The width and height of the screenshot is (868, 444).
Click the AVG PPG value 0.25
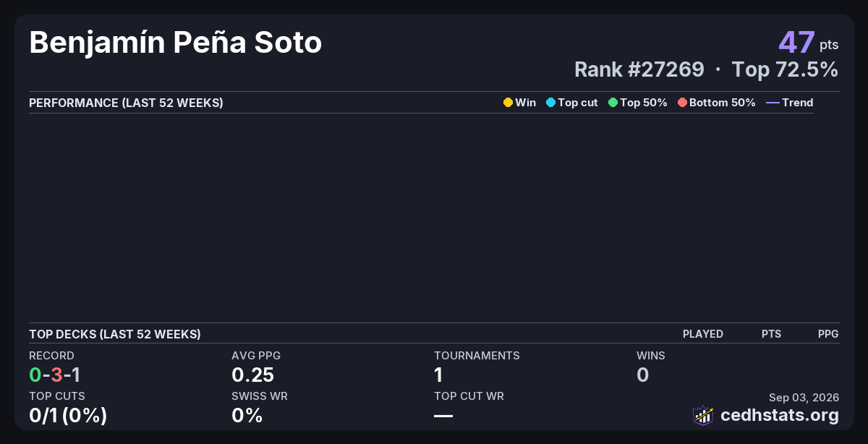252,375
